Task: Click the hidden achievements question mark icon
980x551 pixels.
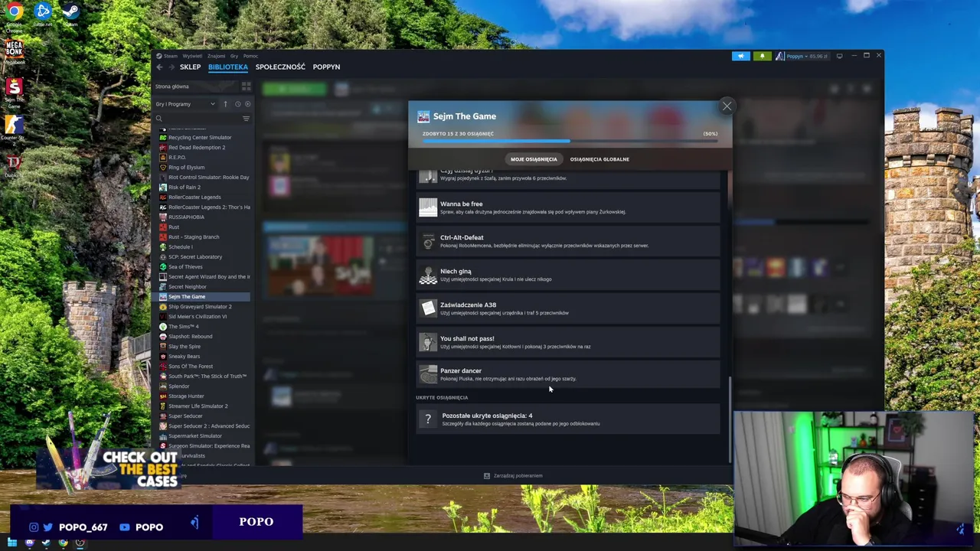Action: [x=428, y=419]
